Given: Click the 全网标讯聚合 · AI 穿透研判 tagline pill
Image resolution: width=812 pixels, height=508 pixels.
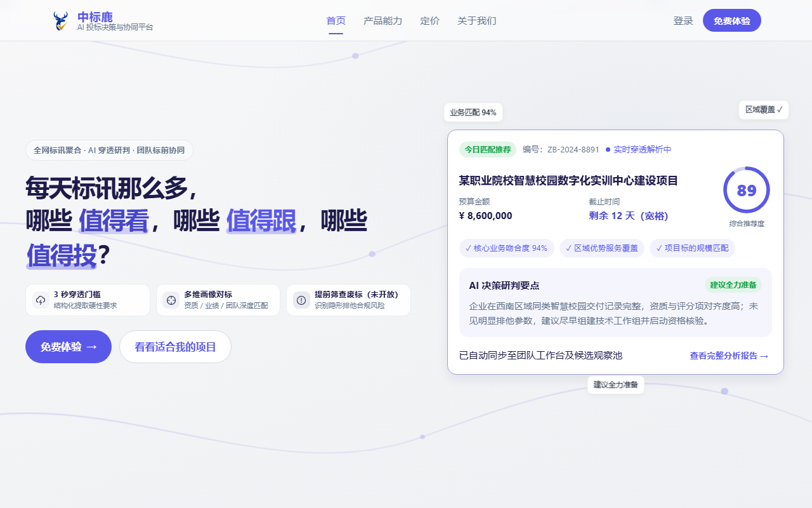Looking at the screenshot, I should pyautogui.click(x=109, y=150).
